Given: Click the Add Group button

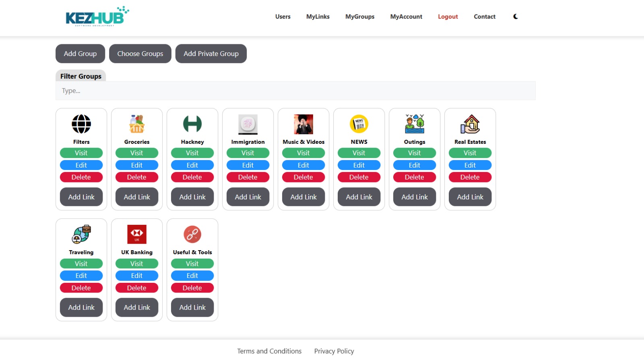Looking at the screenshot, I should [80, 54].
